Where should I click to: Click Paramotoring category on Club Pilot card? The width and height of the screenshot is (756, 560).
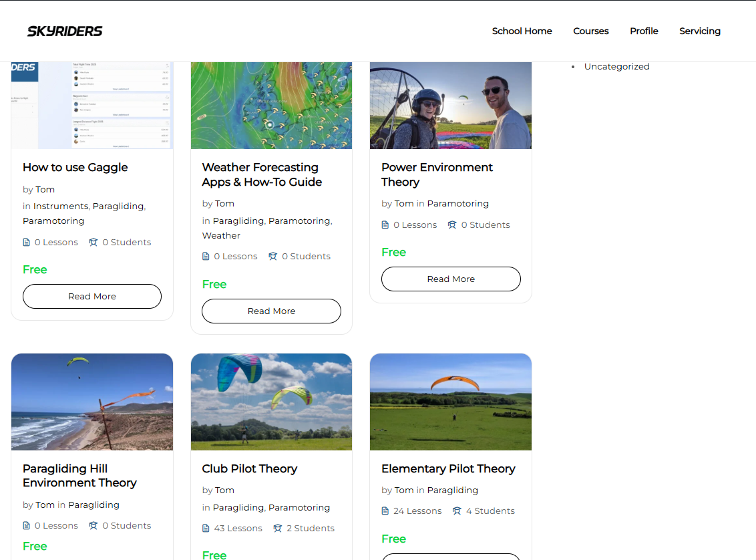coord(299,507)
